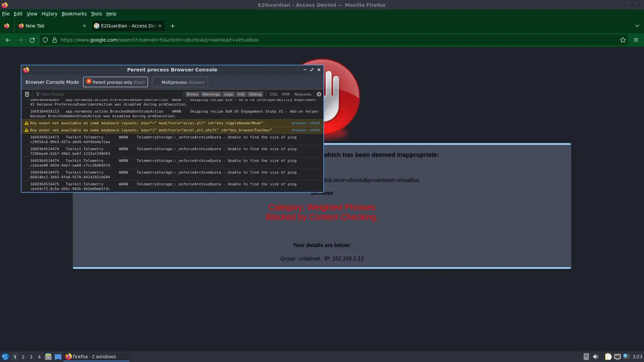Toggle the Errors filter button

tap(192, 94)
